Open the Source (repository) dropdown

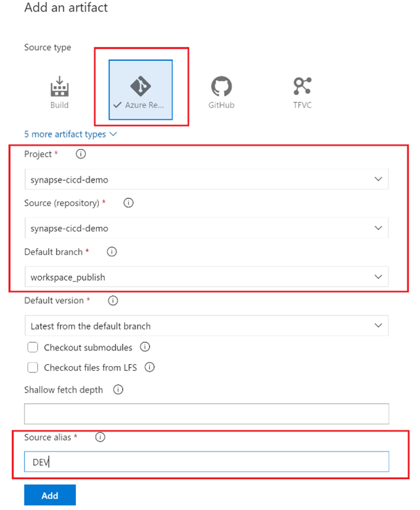(206, 228)
